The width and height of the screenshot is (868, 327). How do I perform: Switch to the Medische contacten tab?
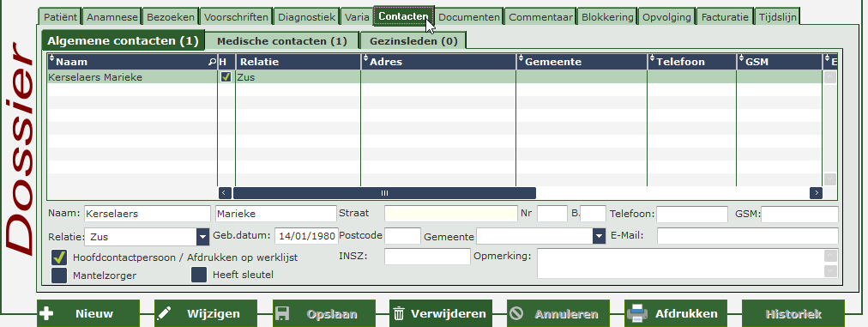click(282, 40)
